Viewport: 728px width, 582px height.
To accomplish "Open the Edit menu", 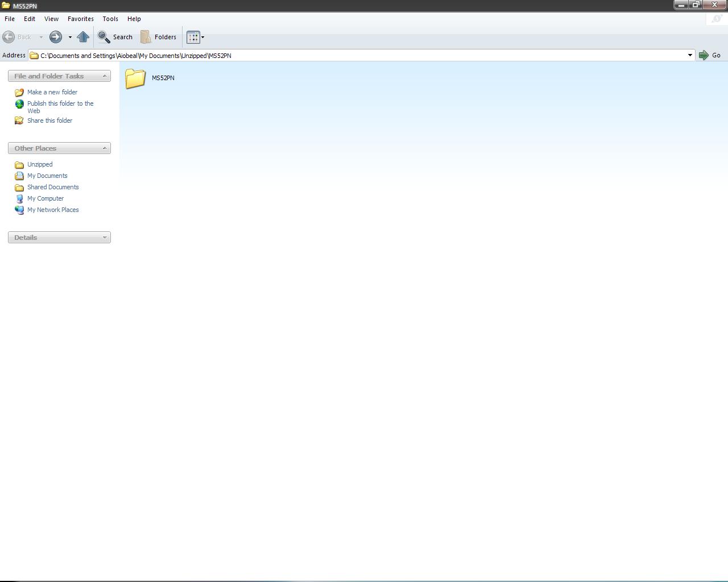I will (x=30, y=19).
